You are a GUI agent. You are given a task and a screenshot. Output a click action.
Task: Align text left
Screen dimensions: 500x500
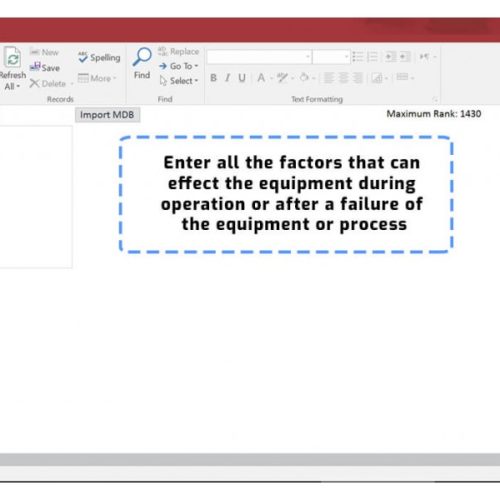pos(329,78)
